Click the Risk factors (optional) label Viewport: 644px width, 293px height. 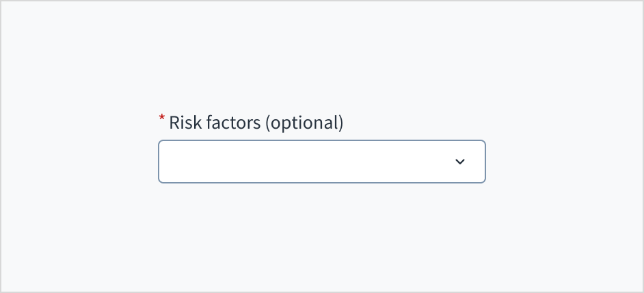point(256,123)
